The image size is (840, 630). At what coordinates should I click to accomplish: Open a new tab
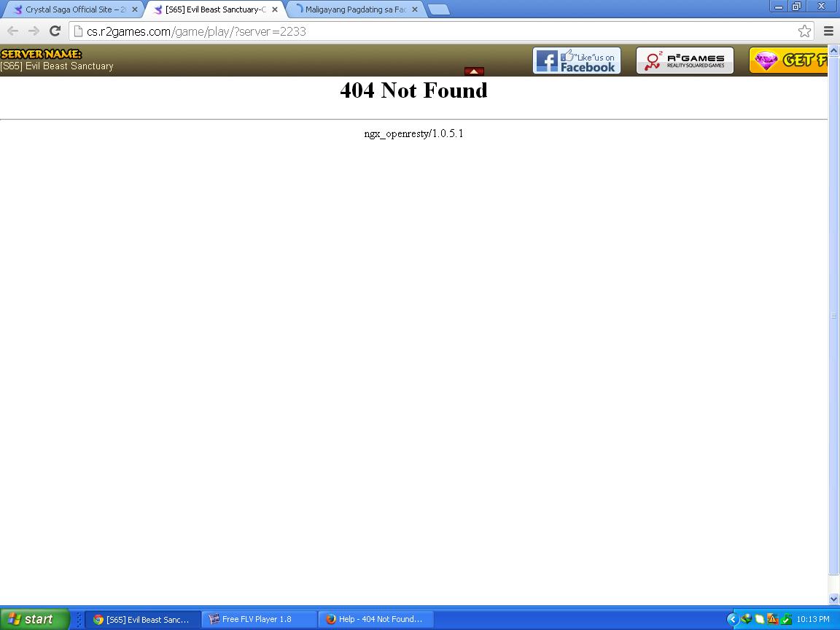click(438, 9)
